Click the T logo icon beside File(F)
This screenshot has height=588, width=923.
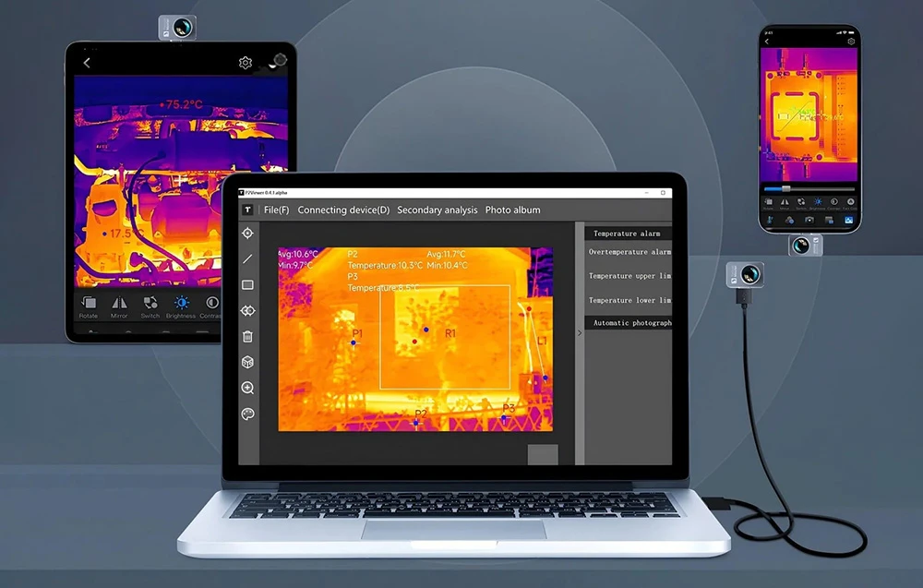tap(247, 210)
